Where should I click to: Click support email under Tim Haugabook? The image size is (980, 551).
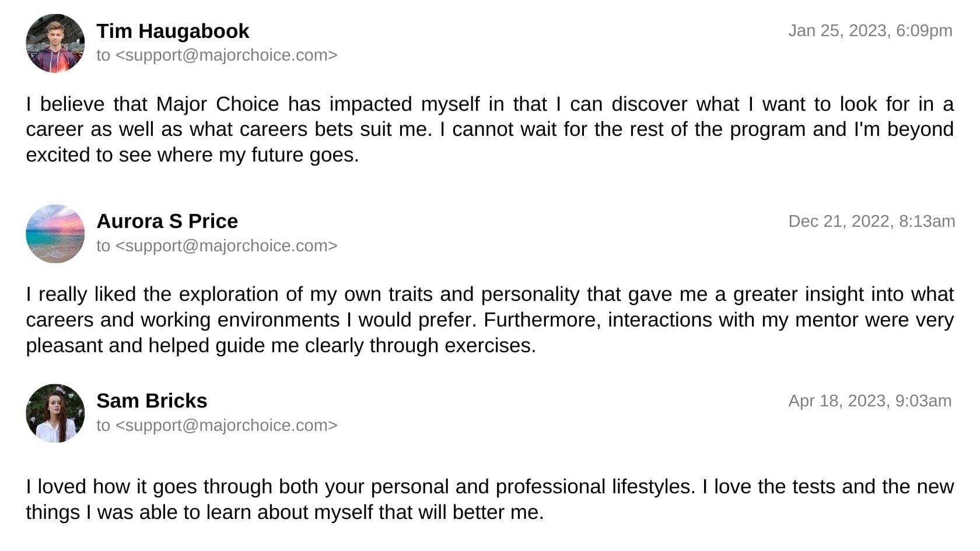click(x=226, y=55)
